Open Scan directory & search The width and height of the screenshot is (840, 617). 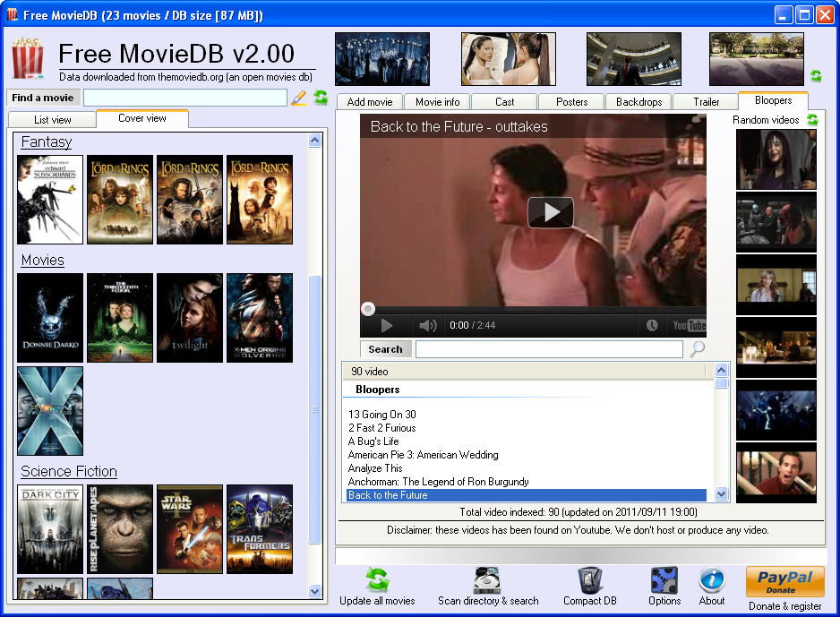(487, 580)
